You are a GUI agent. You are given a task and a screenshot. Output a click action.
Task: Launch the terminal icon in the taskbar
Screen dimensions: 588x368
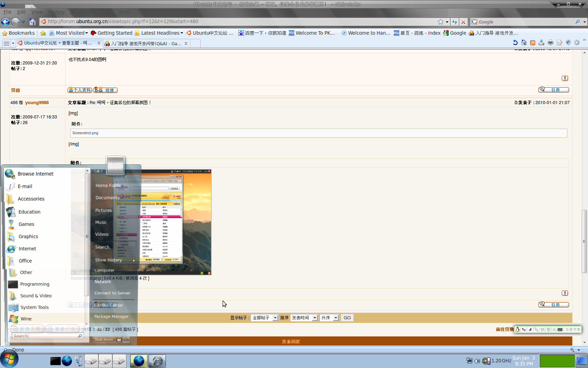coord(55,361)
